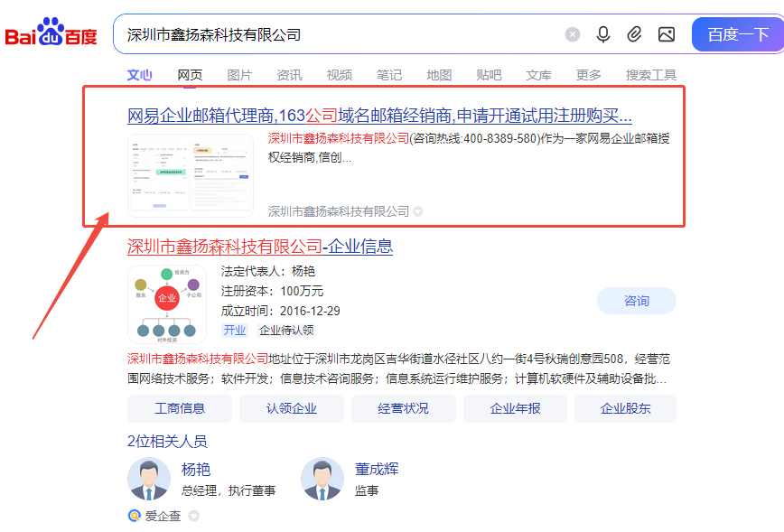Open image search with picture icon

point(667,34)
